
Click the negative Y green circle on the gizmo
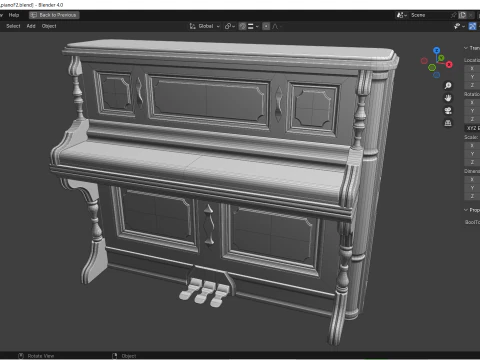pos(432,68)
